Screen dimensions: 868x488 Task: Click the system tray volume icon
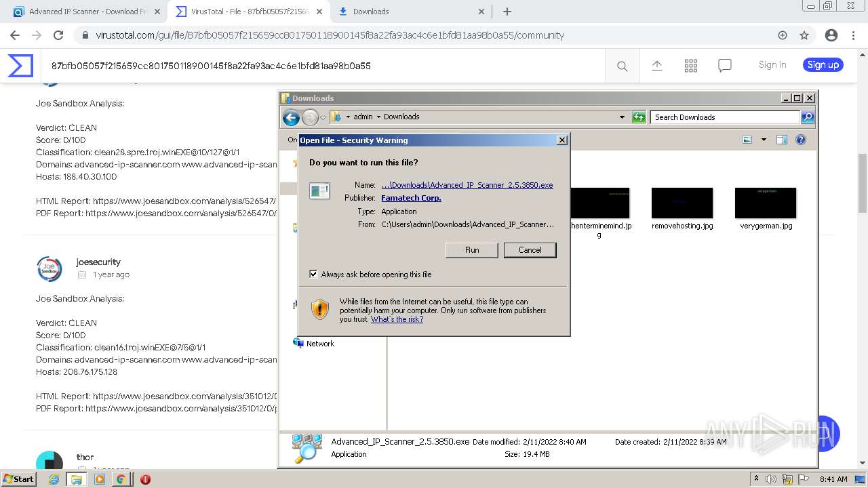click(x=771, y=479)
